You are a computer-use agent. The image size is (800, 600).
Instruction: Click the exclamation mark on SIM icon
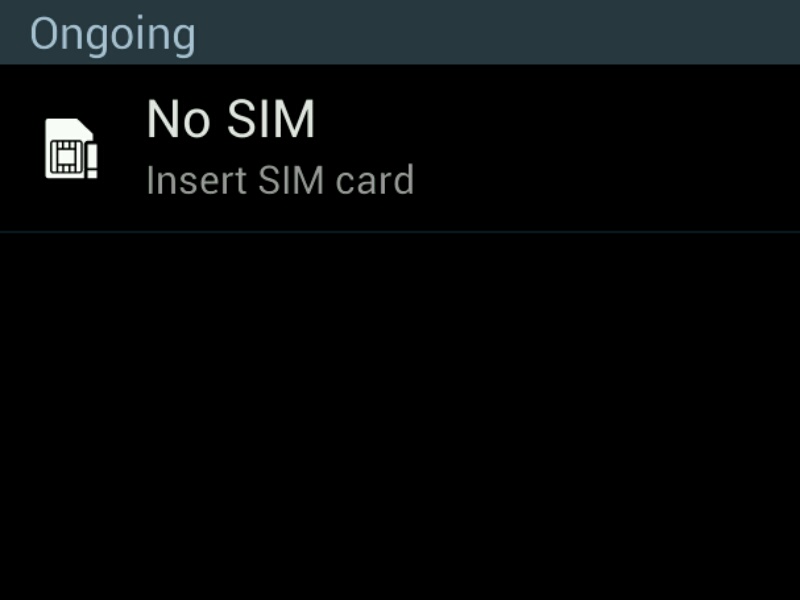click(x=92, y=161)
